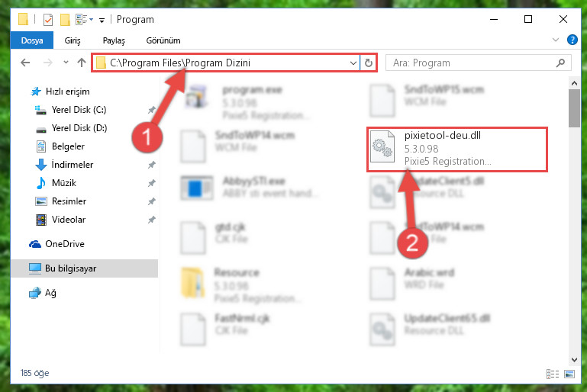
Task: Switch to large icons view in status bar
Action: coord(569,374)
